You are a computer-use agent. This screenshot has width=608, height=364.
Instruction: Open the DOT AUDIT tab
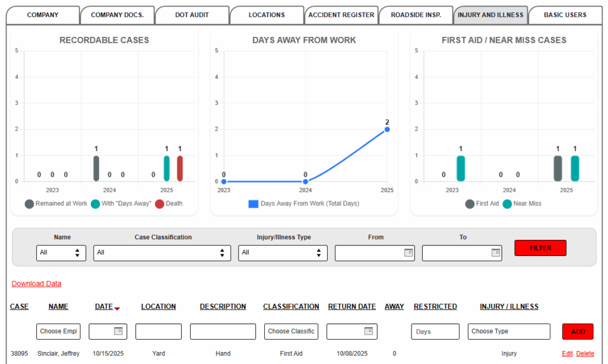click(192, 15)
